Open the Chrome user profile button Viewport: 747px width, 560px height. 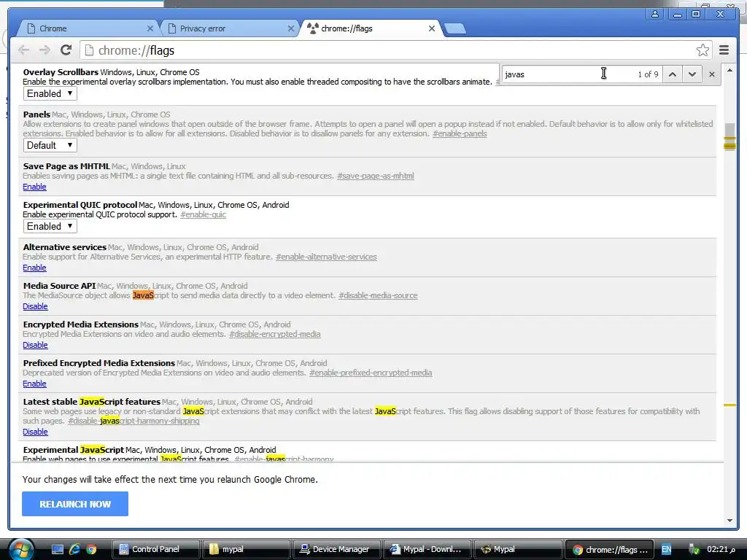click(655, 14)
